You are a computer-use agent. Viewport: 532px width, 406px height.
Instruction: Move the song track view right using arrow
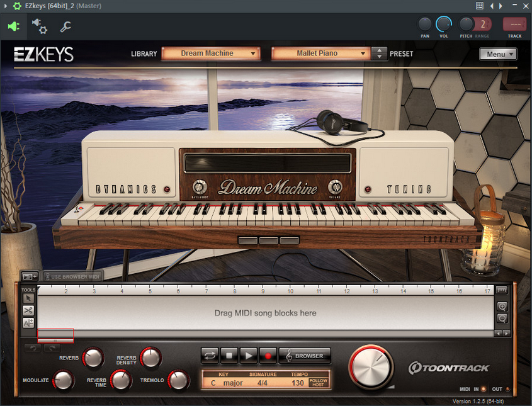[x=506, y=334]
